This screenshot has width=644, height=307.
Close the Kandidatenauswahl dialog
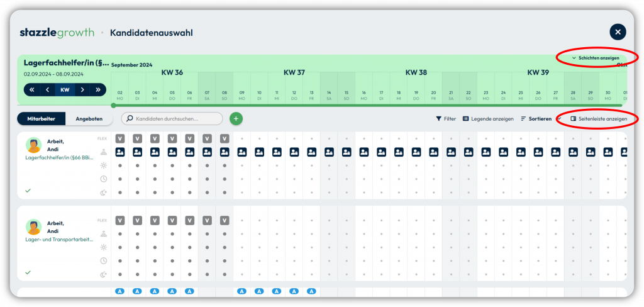pos(618,32)
